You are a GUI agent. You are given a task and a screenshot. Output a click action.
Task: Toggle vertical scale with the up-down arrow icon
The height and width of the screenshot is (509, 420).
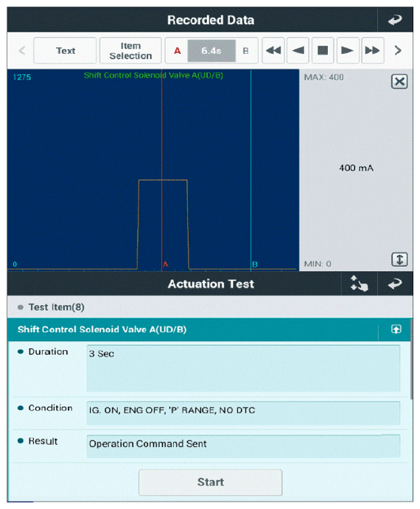[399, 259]
